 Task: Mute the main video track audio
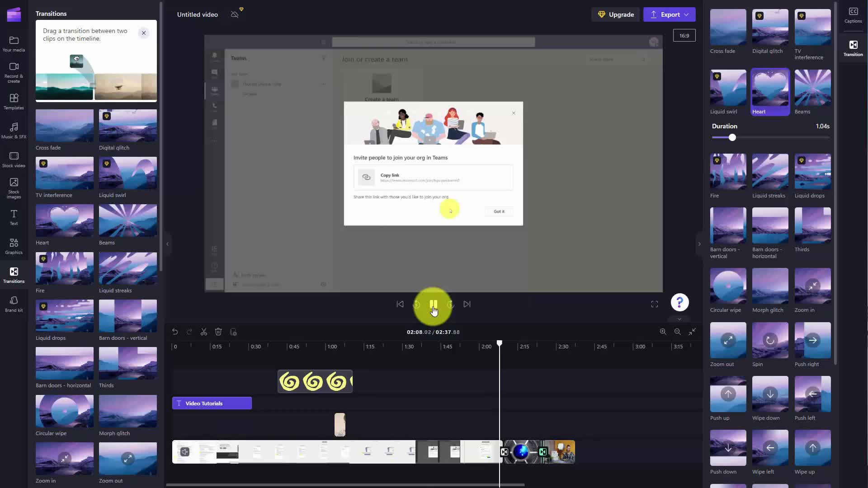click(184, 452)
